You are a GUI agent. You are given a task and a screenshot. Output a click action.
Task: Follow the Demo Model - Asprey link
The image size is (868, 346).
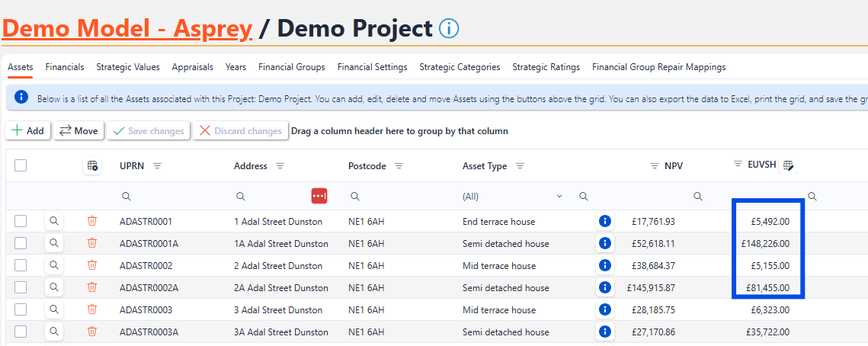click(x=127, y=29)
